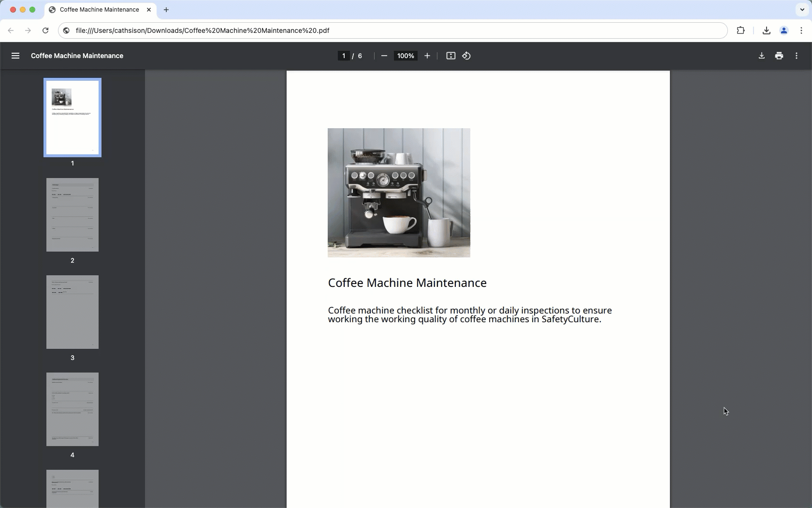This screenshot has width=812, height=508.
Task: View site information icon in address bar
Action: pos(67,30)
